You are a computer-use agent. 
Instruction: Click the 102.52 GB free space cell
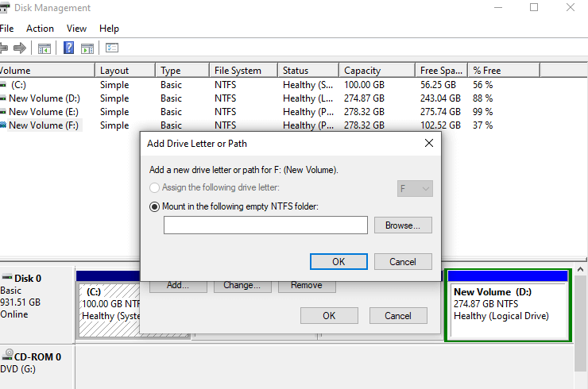[x=440, y=125]
